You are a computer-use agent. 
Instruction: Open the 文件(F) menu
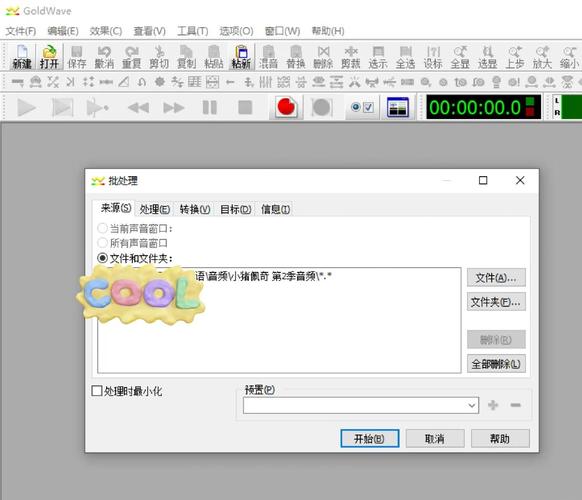coord(21,31)
